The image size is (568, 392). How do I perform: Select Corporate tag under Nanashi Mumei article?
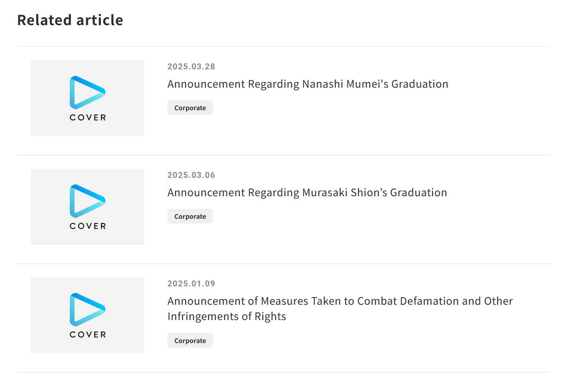(x=190, y=108)
